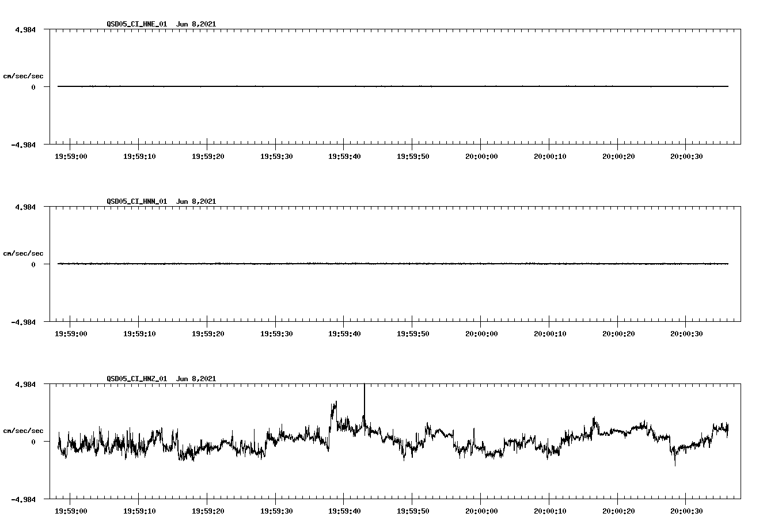Click the QSD05_CI_HNZ_01 plot title
Image resolution: width=782 pixels, height=532 pixels.
coord(161,379)
